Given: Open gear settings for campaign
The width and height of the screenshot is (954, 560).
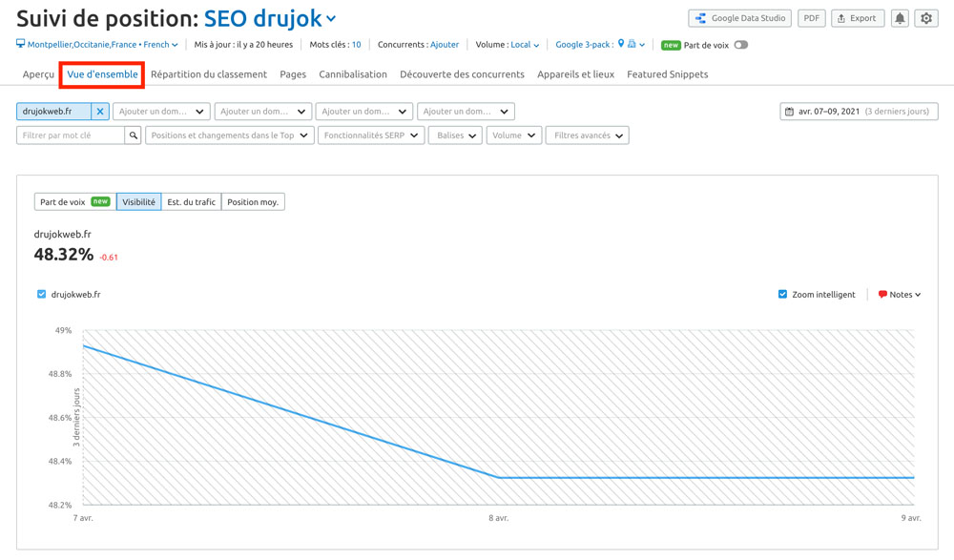Looking at the screenshot, I should pyautogui.click(x=926, y=18).
